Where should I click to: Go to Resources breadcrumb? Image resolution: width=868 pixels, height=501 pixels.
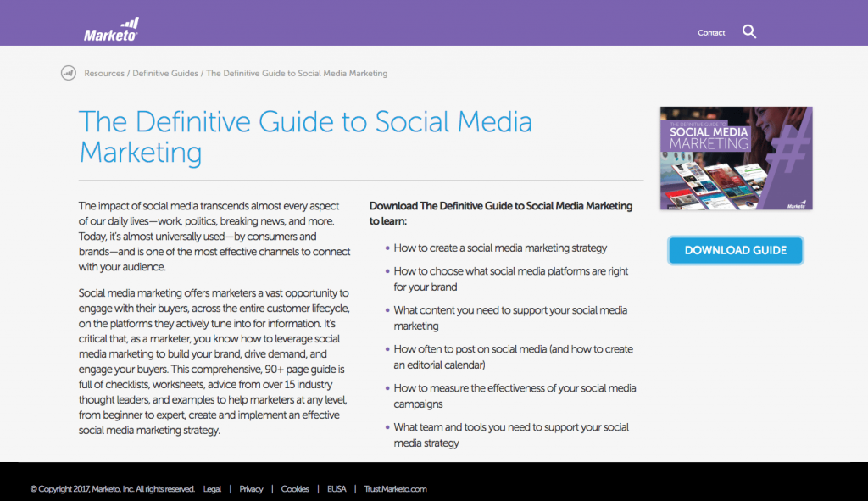tap(104, 73)
